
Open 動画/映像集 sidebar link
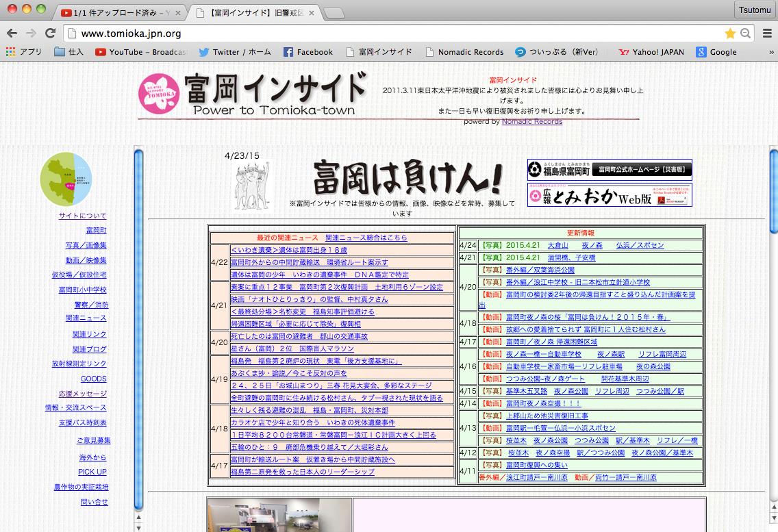point(86,260)
